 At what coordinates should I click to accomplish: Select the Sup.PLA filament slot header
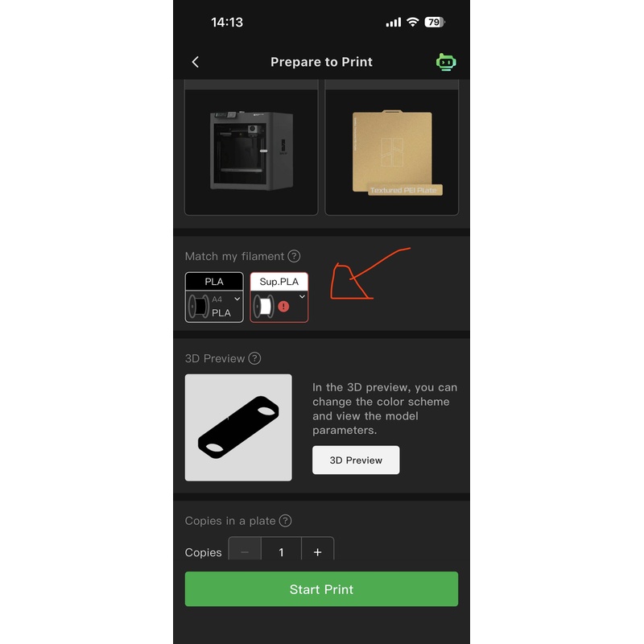[x=279, y=281]
